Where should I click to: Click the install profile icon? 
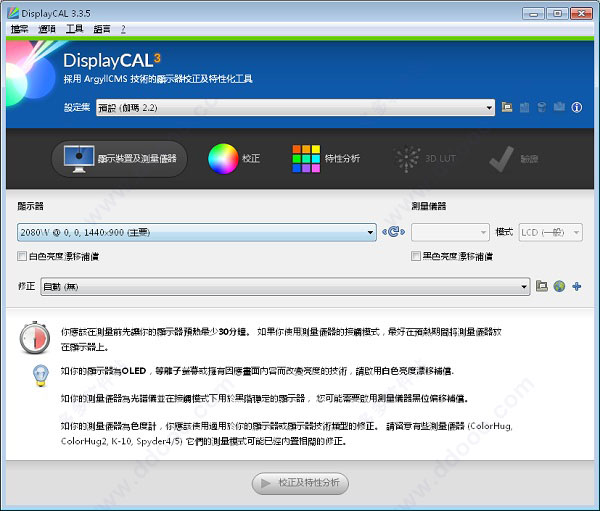[559, 107]
